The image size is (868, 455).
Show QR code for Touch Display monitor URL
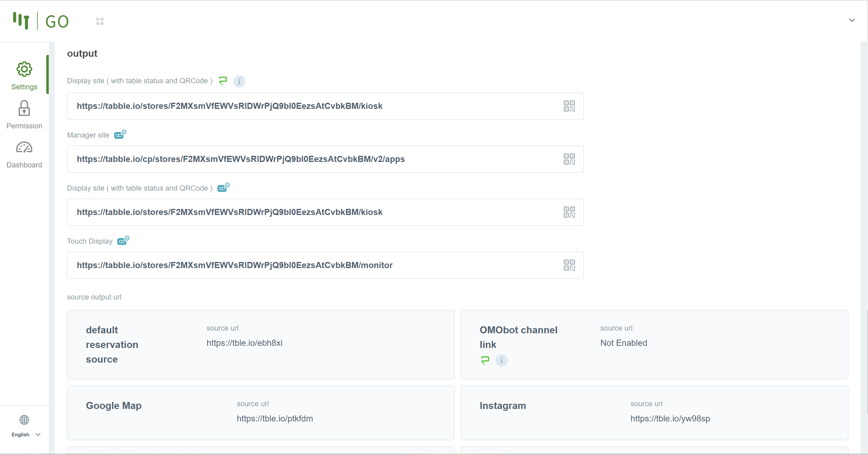(569, 265)
